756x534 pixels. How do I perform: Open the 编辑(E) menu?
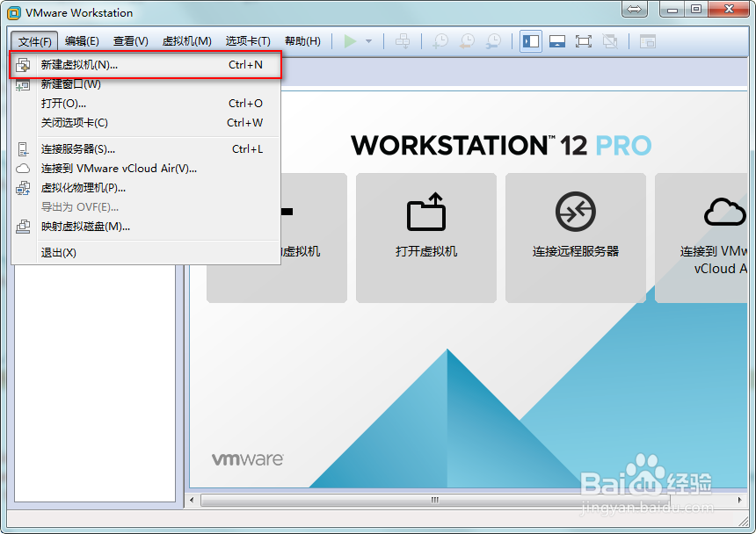82,41
